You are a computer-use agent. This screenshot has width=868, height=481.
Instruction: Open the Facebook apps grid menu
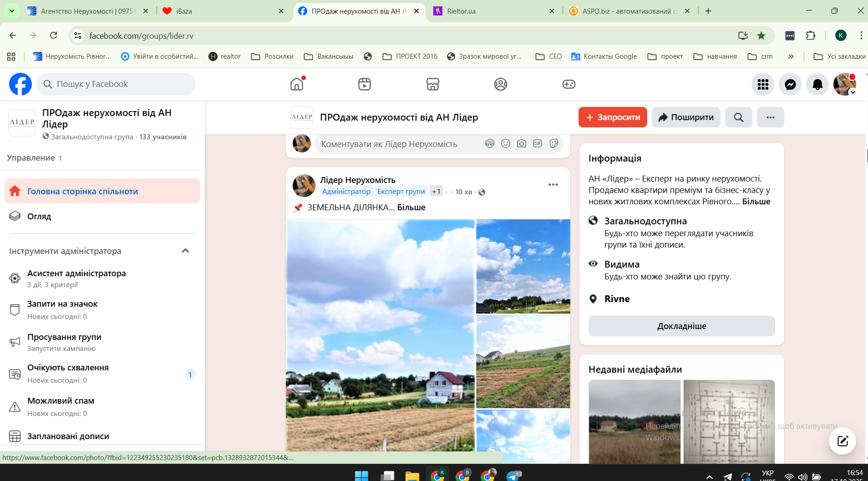[763, 84]
